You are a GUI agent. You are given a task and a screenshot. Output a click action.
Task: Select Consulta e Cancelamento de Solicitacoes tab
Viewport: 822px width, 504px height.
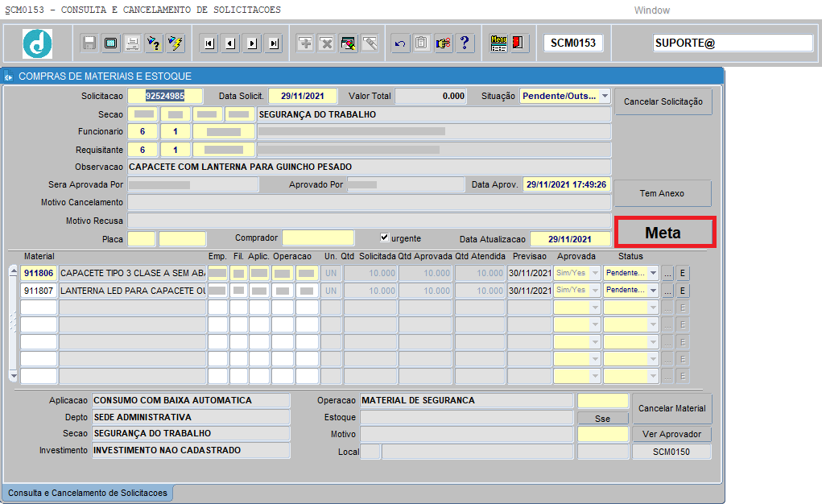88,493
